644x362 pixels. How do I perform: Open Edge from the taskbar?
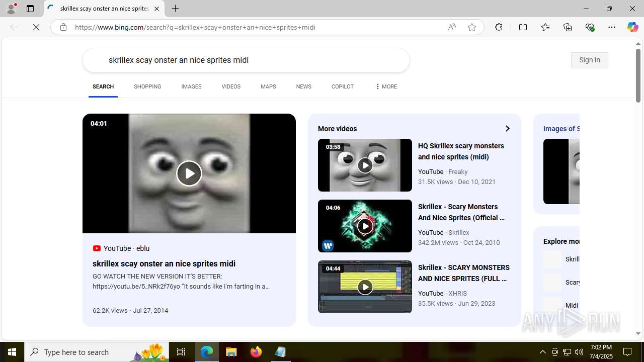[207, 352]
